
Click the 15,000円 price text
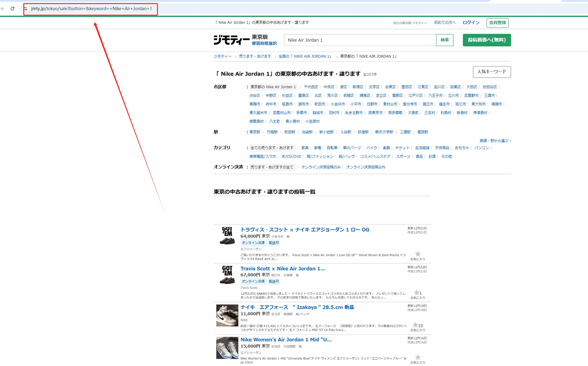click(250, 346)
